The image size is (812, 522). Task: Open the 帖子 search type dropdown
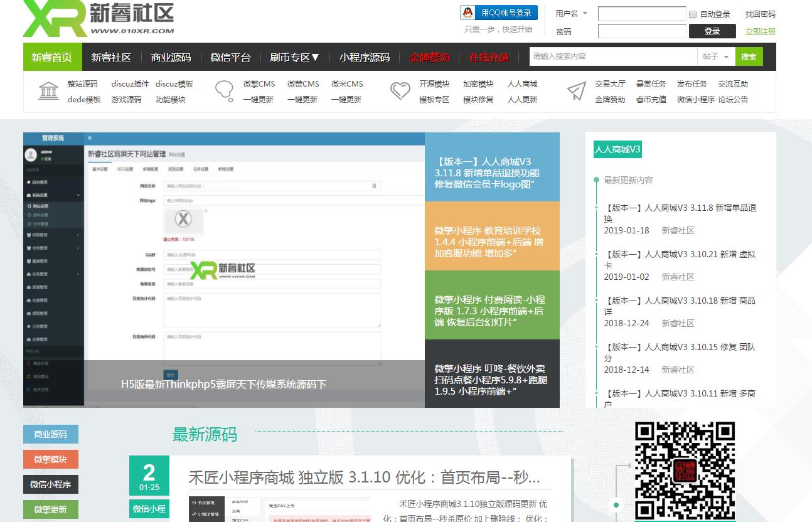point(716,56)
